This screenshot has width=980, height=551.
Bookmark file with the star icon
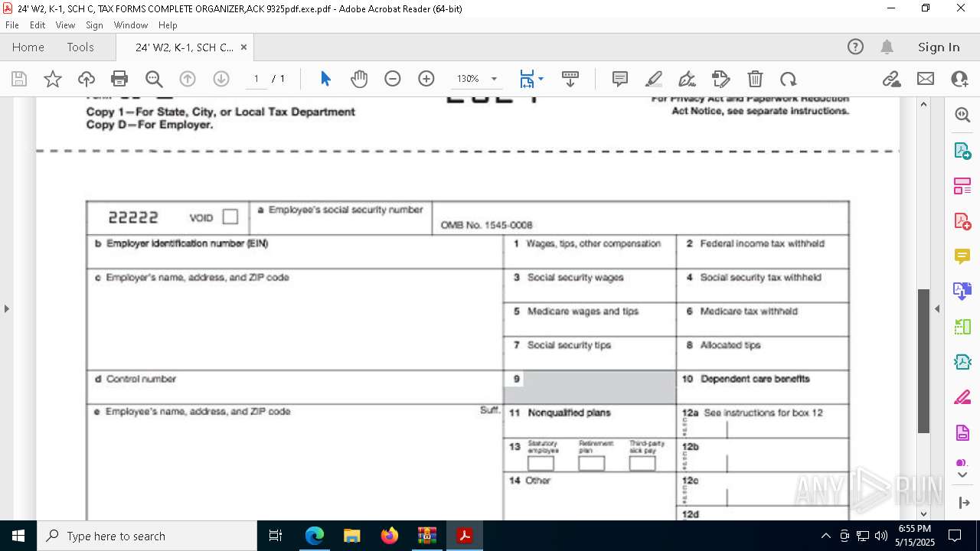53,79
